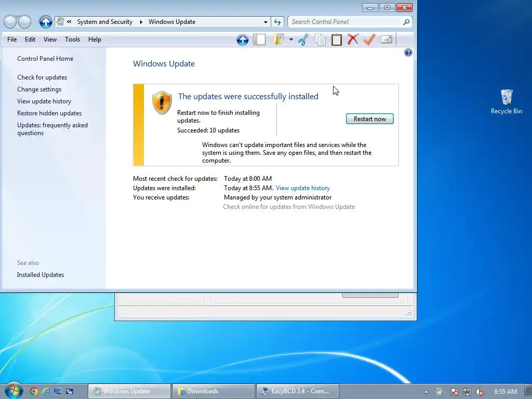Click the monitor quick-launch icon on taskbar
Viewport: 532px width, 399px height.
point(58,391)
